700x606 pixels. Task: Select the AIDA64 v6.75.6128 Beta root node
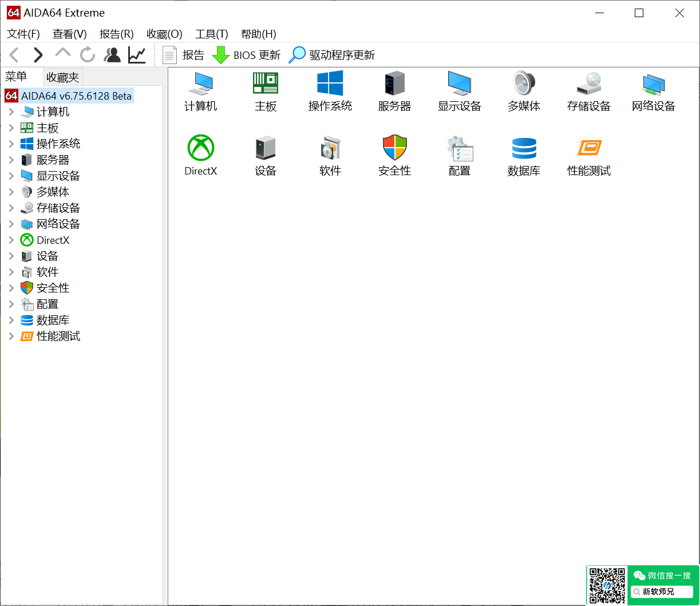coord(76,96)
